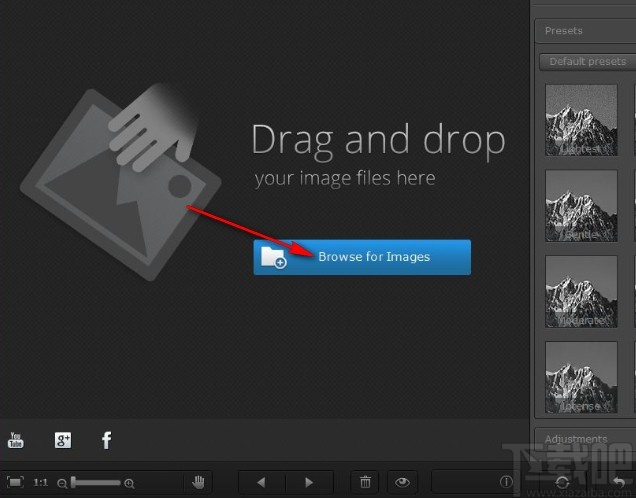Image resolution: width=636 pixels, height=498 pixels.
Task: Toggle the eye preview icon
Action: [x=402, y=482]
